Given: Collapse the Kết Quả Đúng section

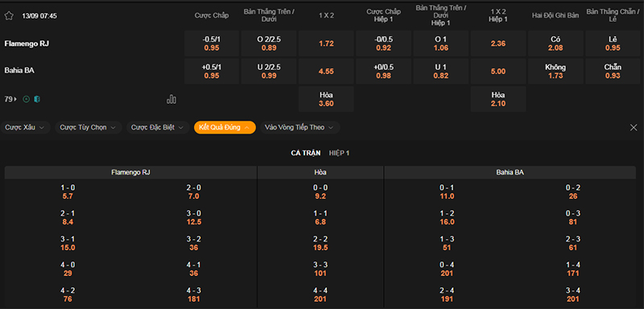Looking at the screenshot, I should pyautogui.click(x=225, y=128).
